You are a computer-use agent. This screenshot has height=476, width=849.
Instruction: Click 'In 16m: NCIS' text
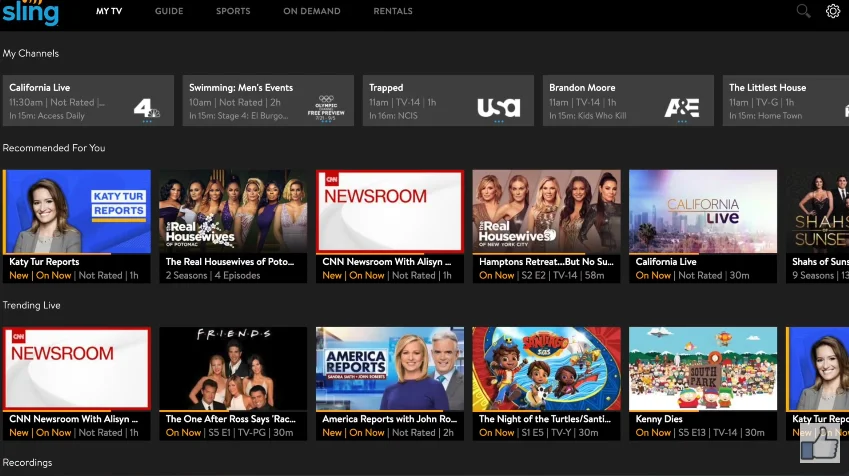pos(393,115)
